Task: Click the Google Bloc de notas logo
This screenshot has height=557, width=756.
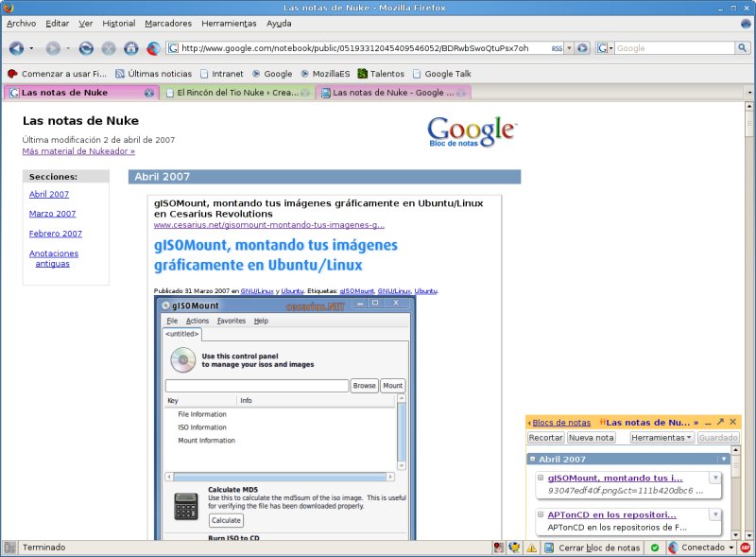Action: coord(472,131)
